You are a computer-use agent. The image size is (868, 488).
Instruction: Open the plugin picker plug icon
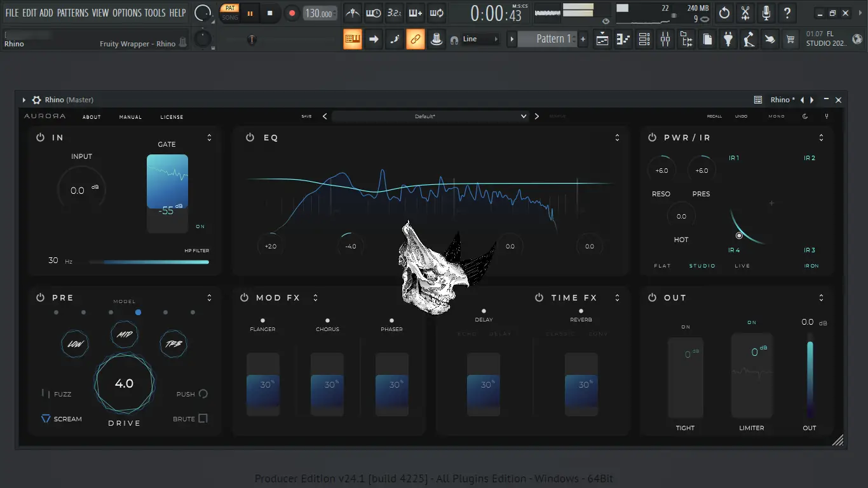pyautogui.click(x=728, y=39)
